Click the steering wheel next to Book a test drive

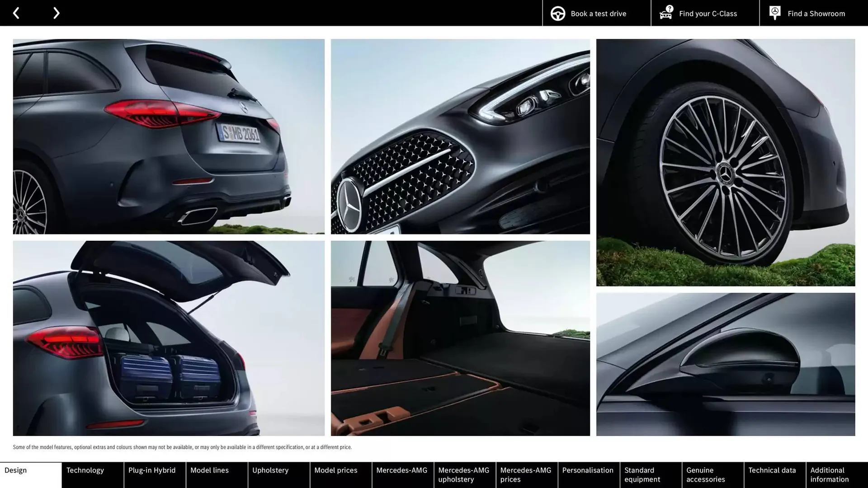pos(557,13)
